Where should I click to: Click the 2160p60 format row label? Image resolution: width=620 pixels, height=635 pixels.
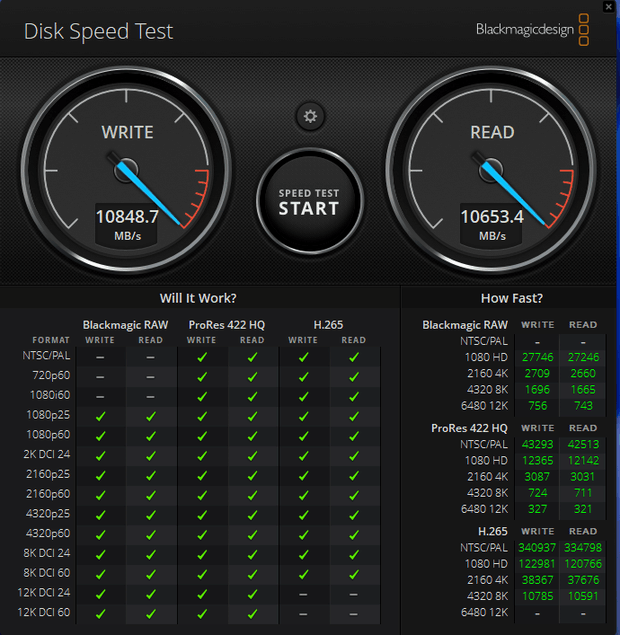[x=48, y=494]
